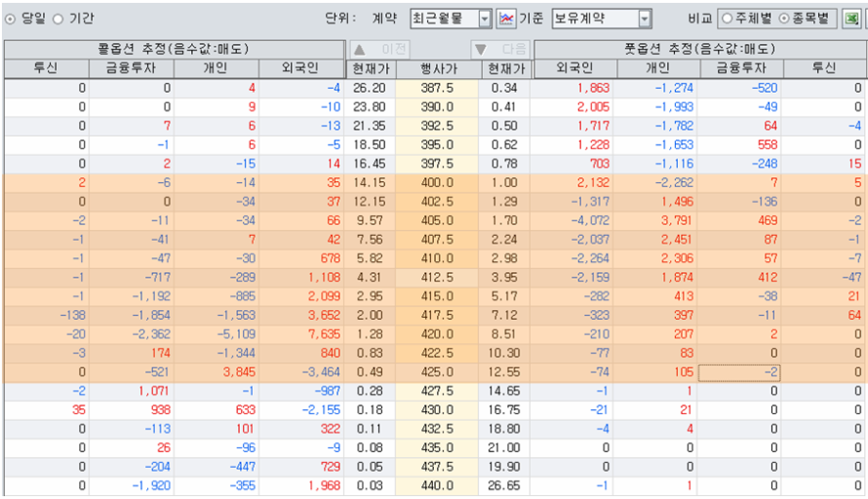
Task: Select the 425.0 strike price row
Action: click(436, 372)
